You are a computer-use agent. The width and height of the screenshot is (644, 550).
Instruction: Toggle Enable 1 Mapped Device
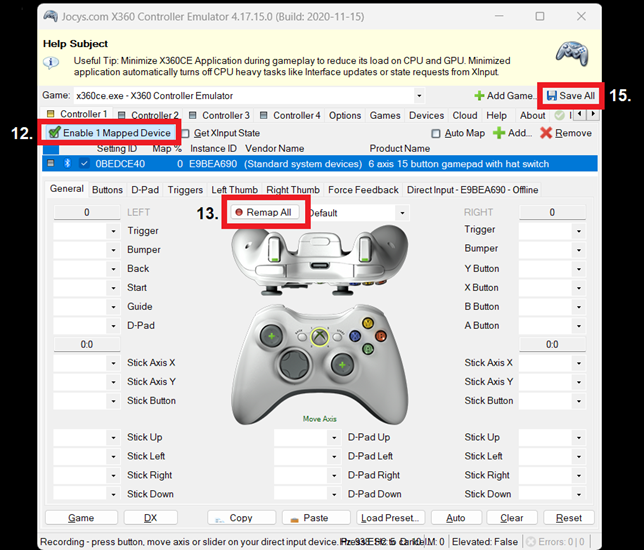click(109, 133)
